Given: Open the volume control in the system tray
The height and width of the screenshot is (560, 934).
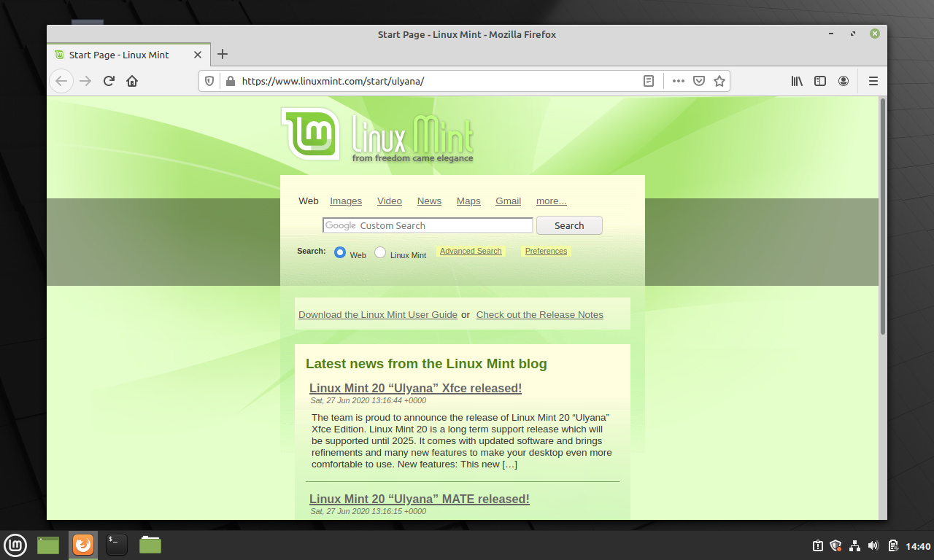Looking at the screenshot, I should point(873,545).
